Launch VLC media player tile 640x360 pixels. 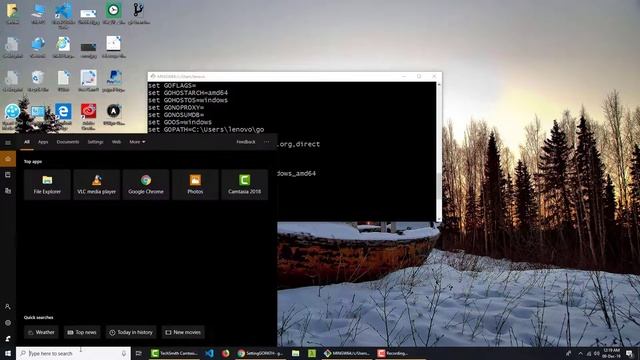pos(97,184)
